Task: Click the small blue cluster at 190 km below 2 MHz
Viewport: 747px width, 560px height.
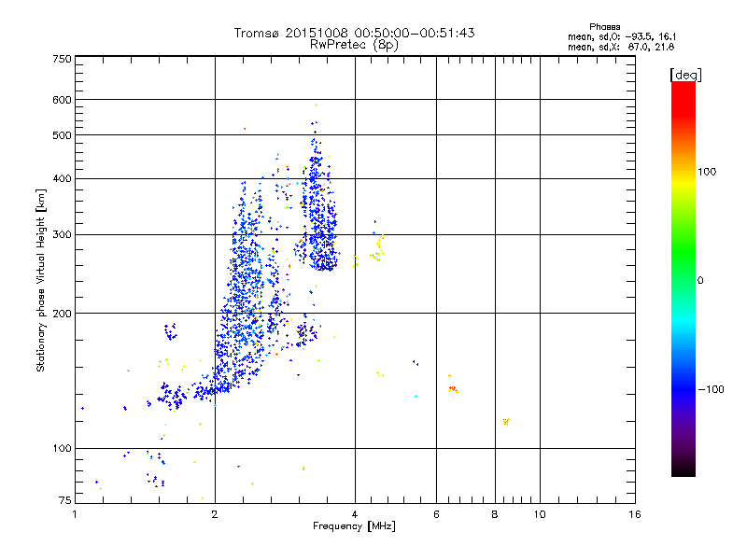Action: pos(170,331)
